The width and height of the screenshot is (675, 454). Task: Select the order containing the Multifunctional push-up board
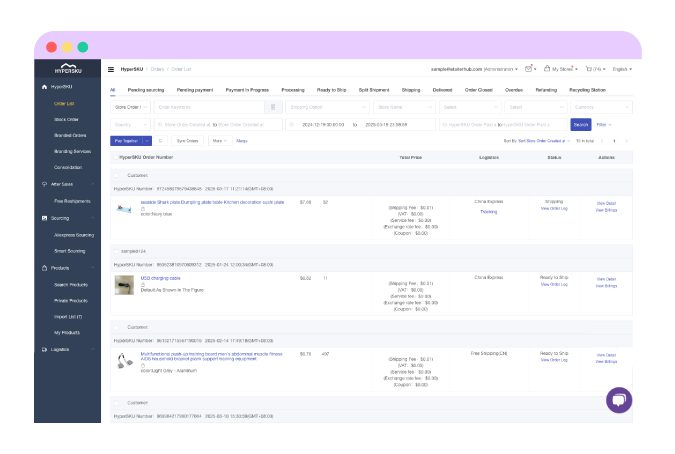pos(116,327)
